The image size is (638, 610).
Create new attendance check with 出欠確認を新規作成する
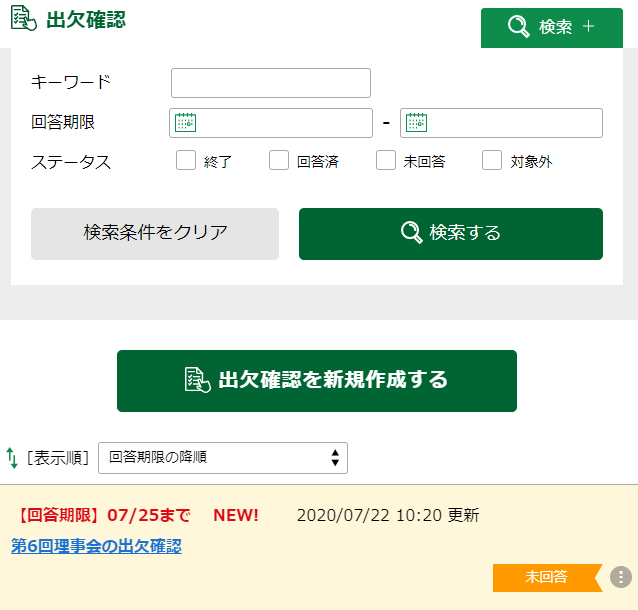tap(317, 381)
